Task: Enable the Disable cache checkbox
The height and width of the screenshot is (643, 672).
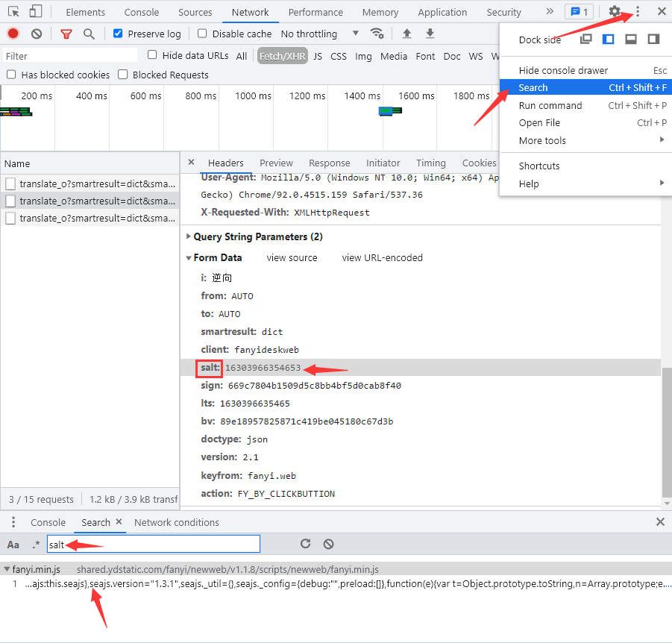Action: (x=202, y=34)
